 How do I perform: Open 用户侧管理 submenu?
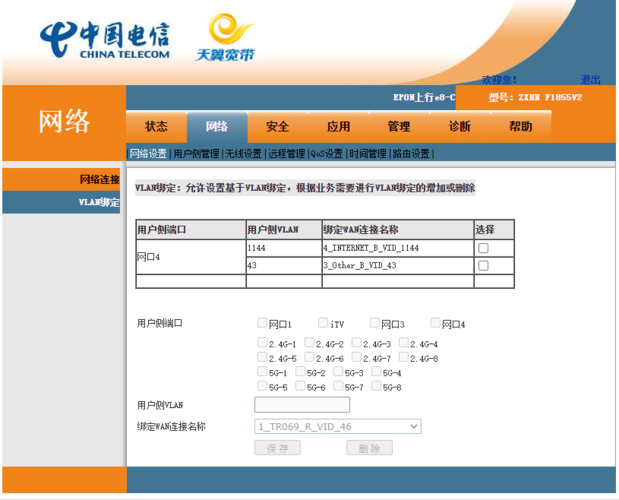coord(196,154)
